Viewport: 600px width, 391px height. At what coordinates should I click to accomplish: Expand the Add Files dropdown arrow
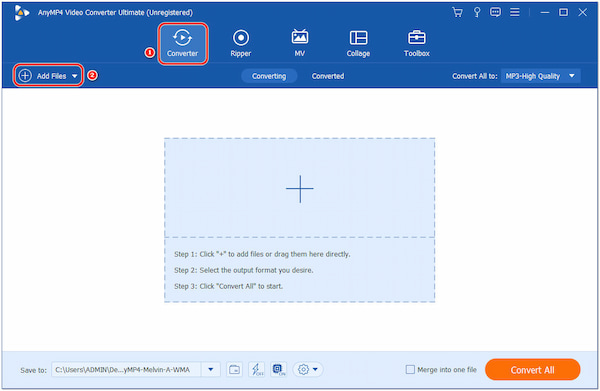click(x=75, y=76)
